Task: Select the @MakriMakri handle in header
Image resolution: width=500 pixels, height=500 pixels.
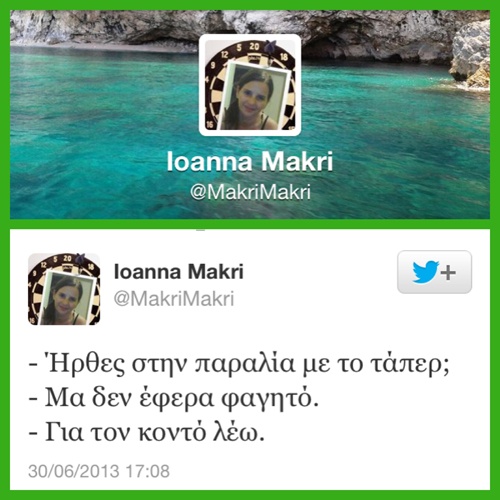Action: [x=250, y=192]
